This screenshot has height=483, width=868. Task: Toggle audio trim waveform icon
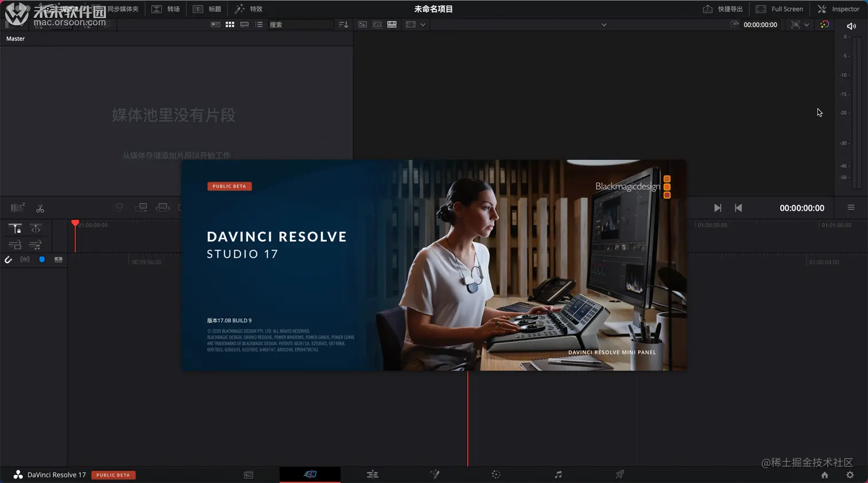[25, 260]
